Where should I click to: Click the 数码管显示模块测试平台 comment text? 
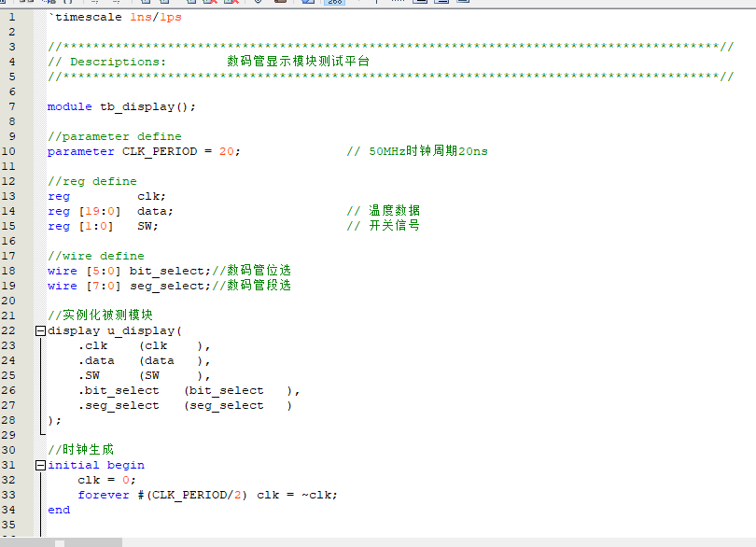[x=298, y=62]
